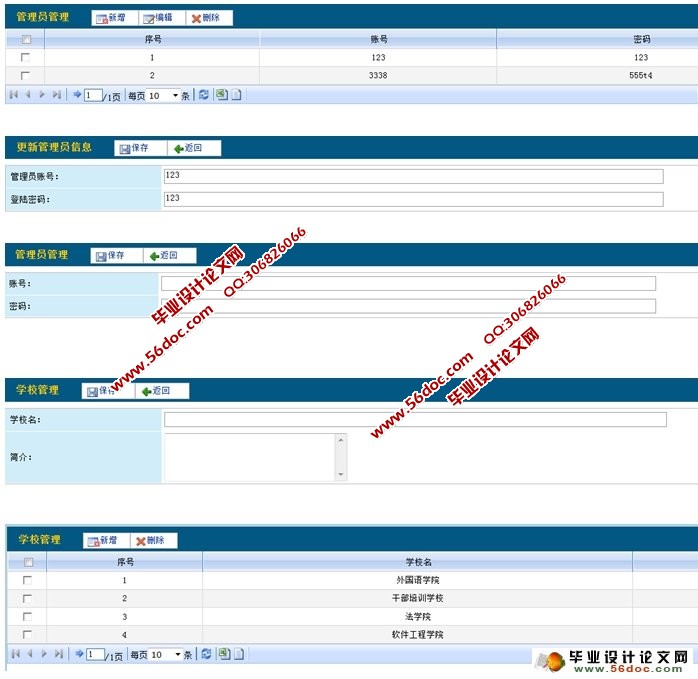Click the refresh icon in admin list pager
Image resolution: width=698 pixels, height=679 pixels.
tap(204, 95)
